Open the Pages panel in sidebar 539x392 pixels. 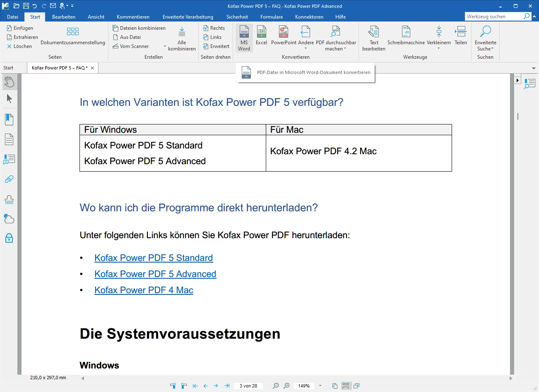9,139
